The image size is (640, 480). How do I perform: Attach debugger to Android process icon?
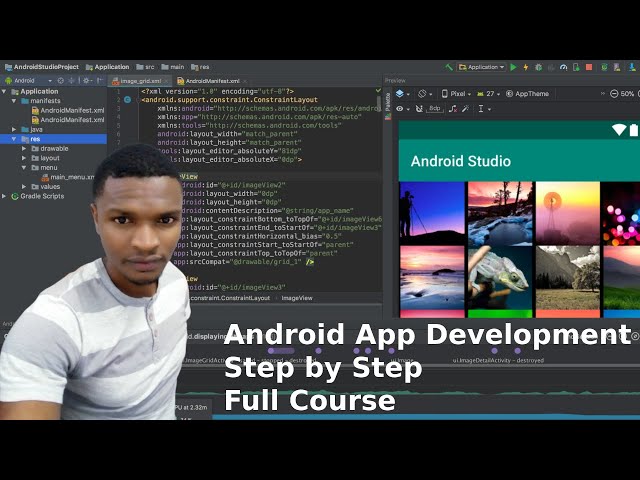tap(576, 67)
